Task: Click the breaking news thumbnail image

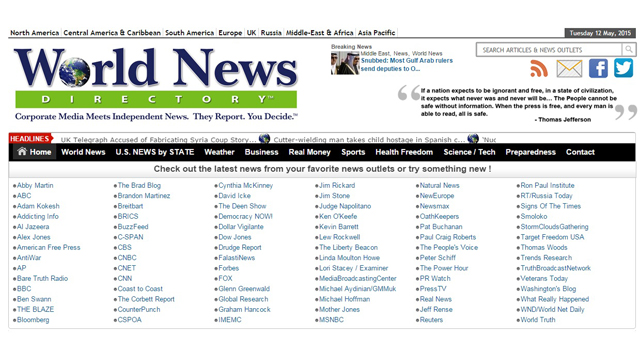Action: coord(345,63)
